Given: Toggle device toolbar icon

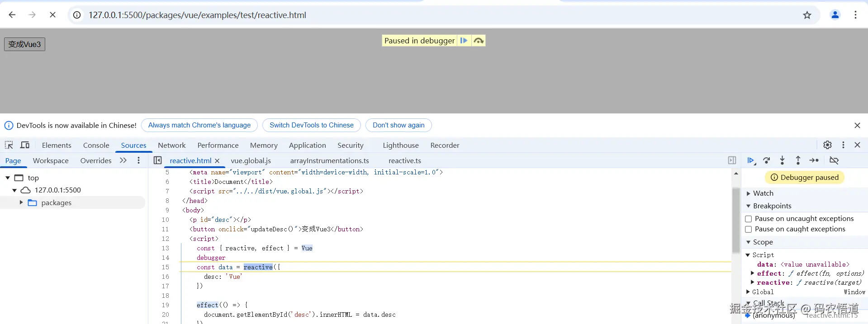Looking at the screenshot, I should click(25, 145).
